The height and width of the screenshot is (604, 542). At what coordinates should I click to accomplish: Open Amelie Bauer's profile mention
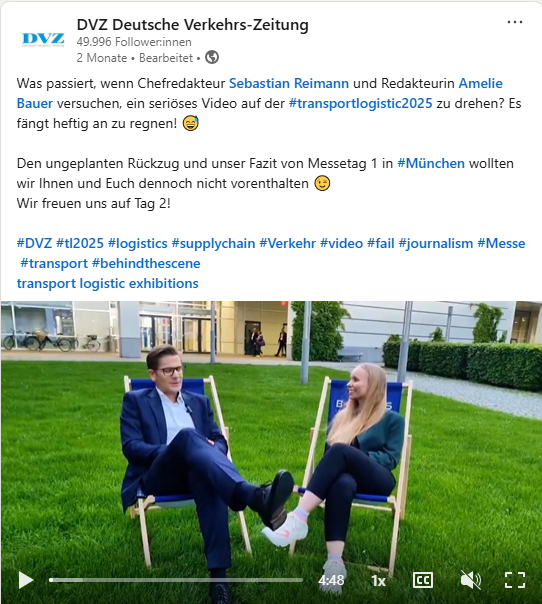tap(480, 83)
